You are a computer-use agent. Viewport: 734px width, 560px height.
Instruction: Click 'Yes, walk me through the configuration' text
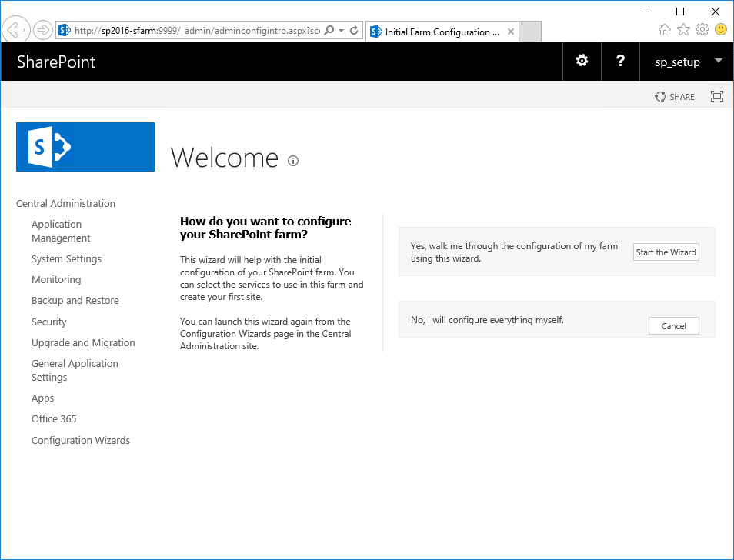click(x=514, y=252)
